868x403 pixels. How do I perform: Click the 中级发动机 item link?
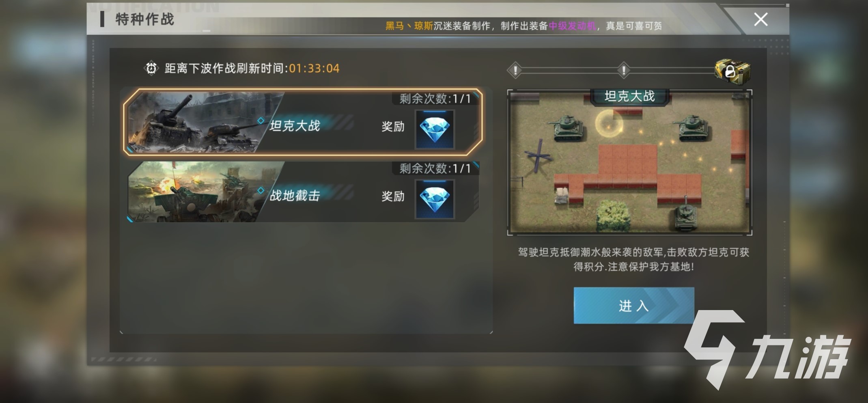click(572, 26)
